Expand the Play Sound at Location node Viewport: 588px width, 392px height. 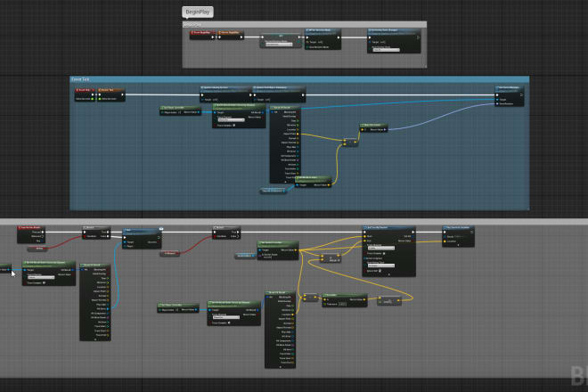tap(458, 245)
